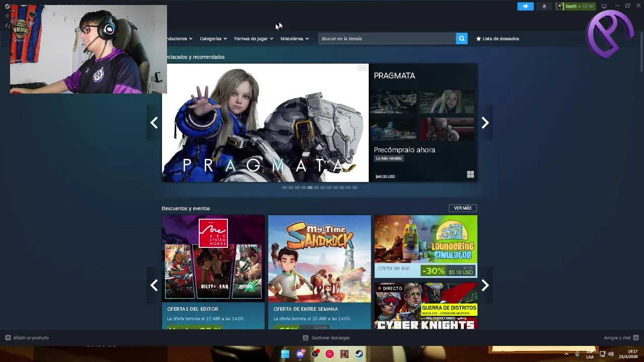Show hidden system tray icons
Image resolution: width=644 pixels, height=362 pixels.
click(x=566, y=354)
